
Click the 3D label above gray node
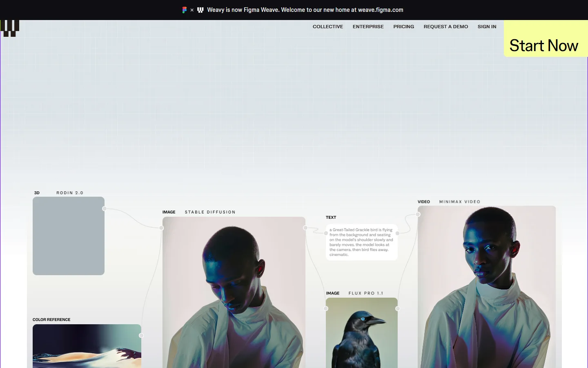click(37, 193)
